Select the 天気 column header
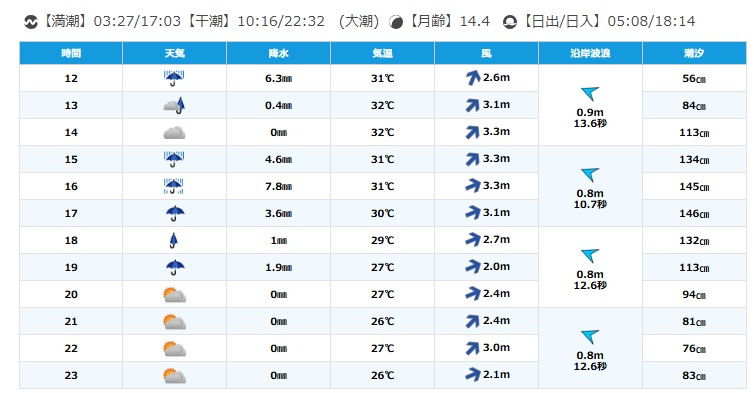This screenshot has height=393, width=754. tap(175, 53)
